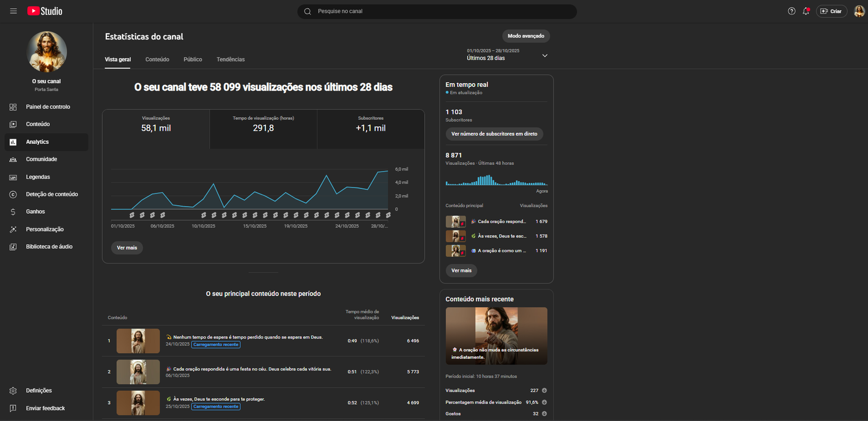Click the YouTube Studio logo
This screenshot has width=868, height=421.
(x=45, y=11)
